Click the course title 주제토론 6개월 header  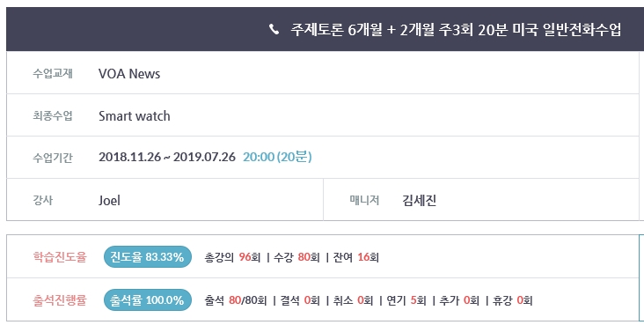point(456,29)
